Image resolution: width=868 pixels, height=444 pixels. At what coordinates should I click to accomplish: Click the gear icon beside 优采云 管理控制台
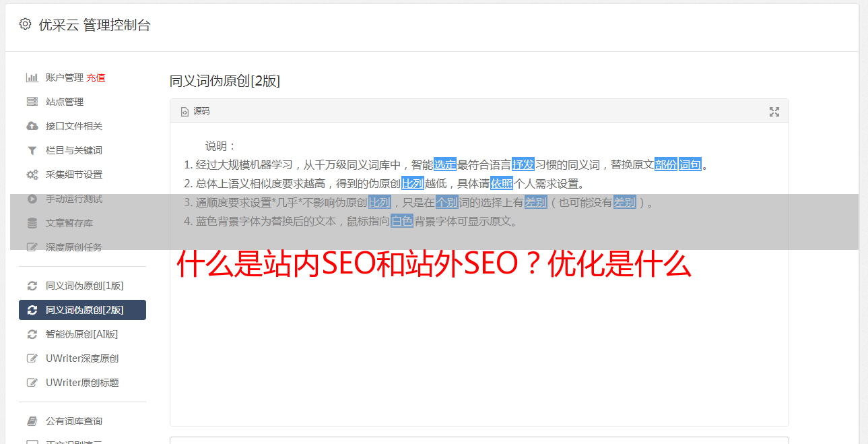point(25,24)
